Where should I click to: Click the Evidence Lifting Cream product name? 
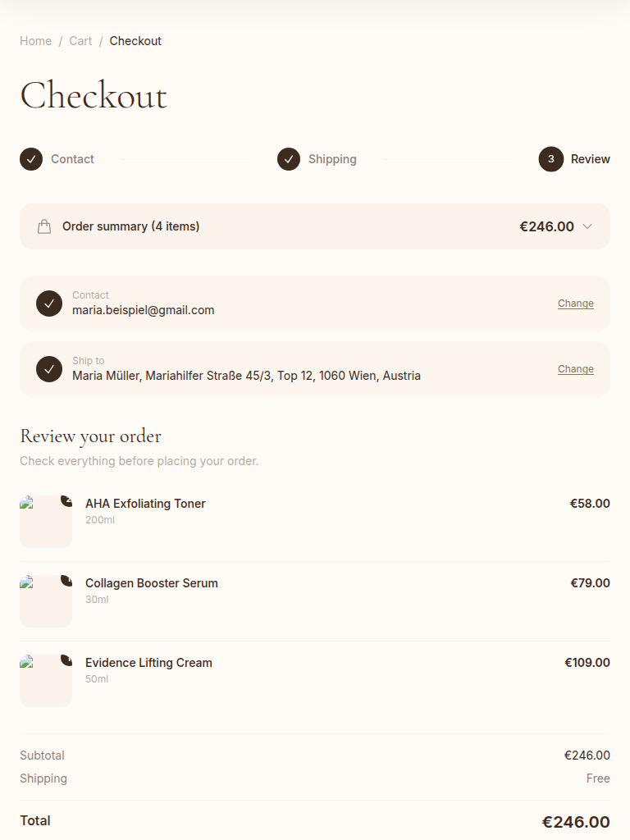(148, 663)
